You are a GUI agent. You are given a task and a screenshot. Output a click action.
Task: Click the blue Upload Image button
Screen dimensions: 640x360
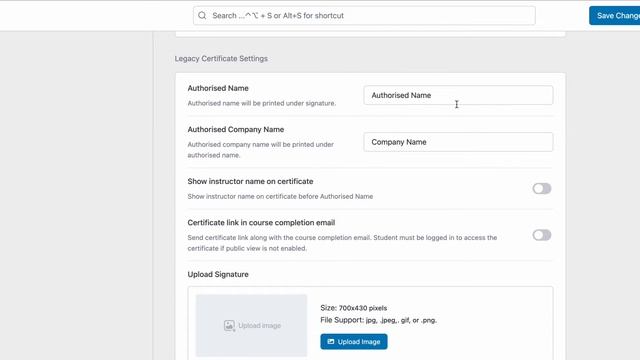[354, 342]
